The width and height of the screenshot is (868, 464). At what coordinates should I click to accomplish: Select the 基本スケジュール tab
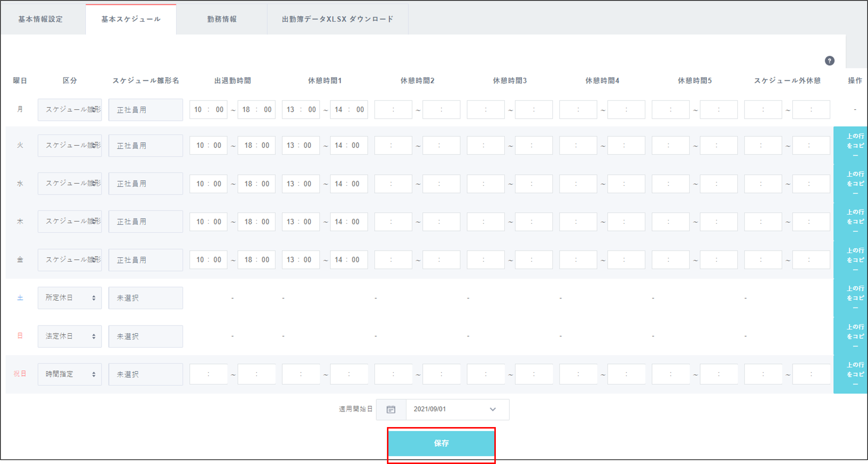click(x=131, y=19)
